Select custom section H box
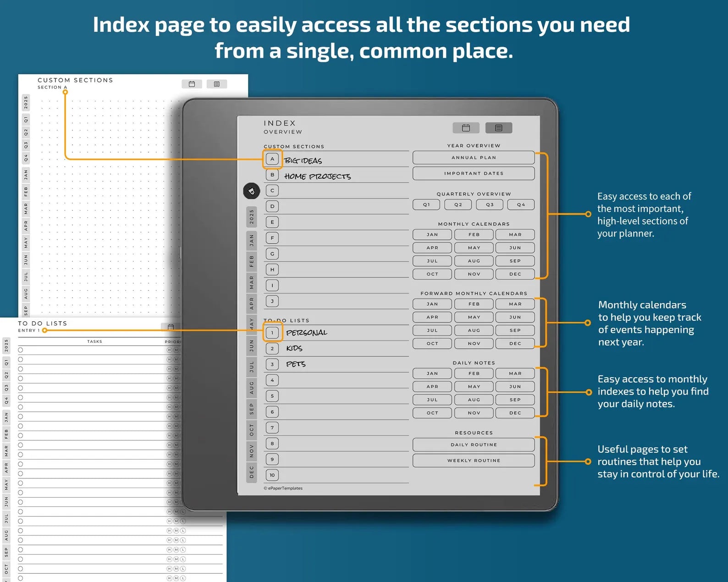The height and width of the screenshot is (582, 728). click(x=272, y=269)
